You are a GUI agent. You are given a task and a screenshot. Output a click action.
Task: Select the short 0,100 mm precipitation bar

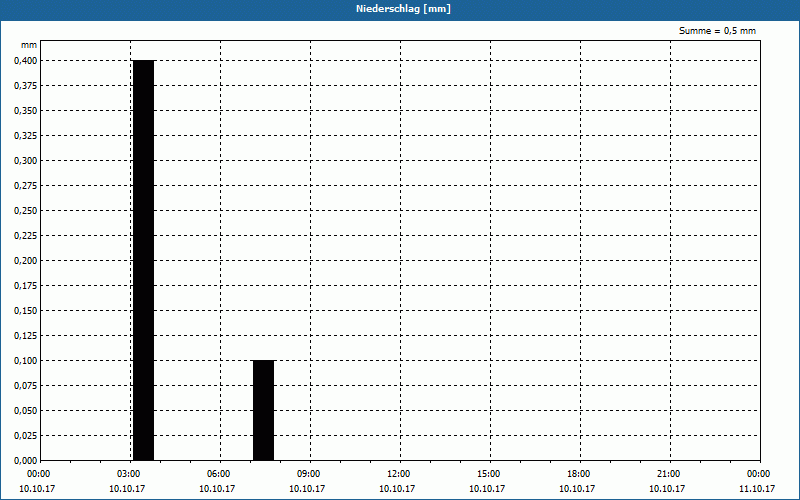pyautogui.click(x=263, y=410)
